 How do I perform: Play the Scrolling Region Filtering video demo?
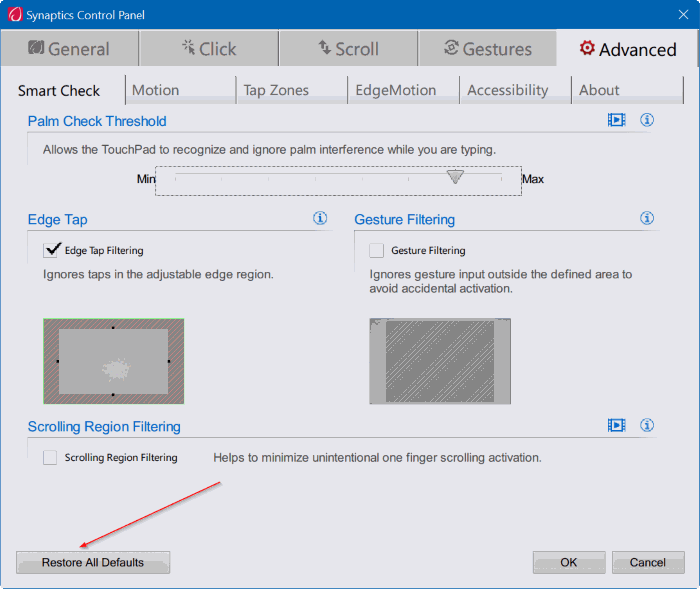tap(616, 426)
